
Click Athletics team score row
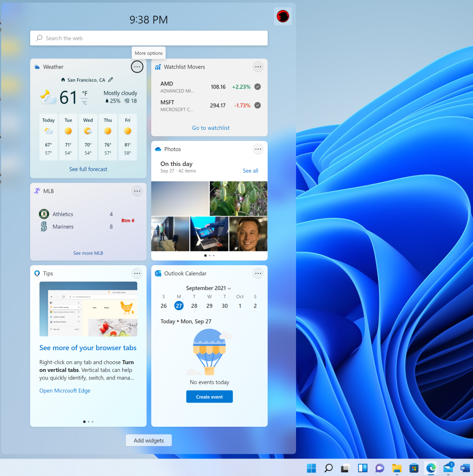pos(76,214)
